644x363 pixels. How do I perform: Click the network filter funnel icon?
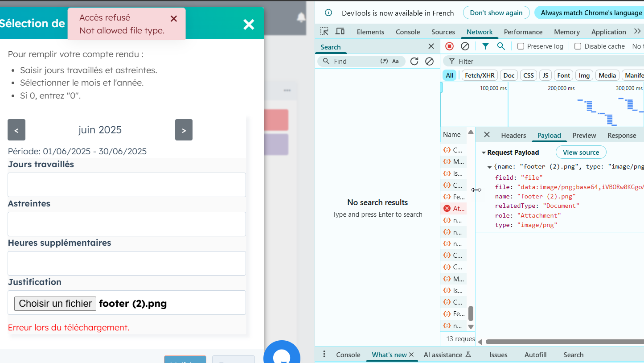point(485,46)
